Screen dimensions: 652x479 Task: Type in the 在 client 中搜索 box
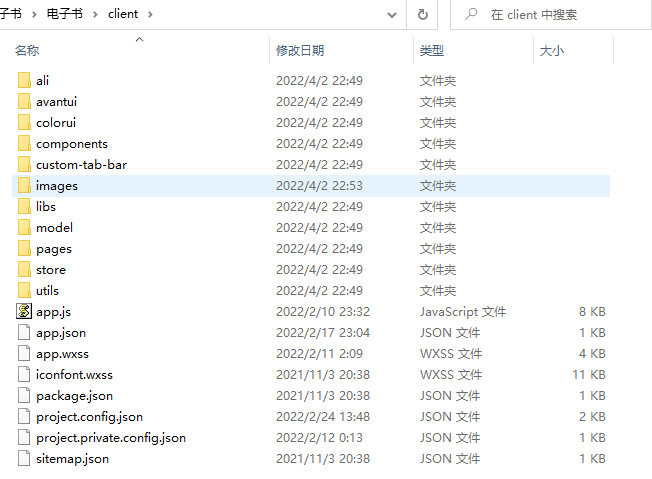coord(560,15)
